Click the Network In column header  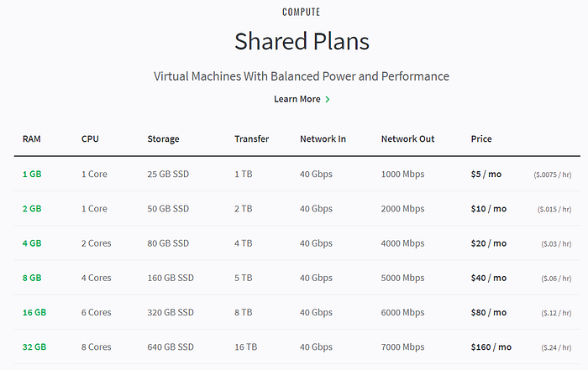click(323, 139)
